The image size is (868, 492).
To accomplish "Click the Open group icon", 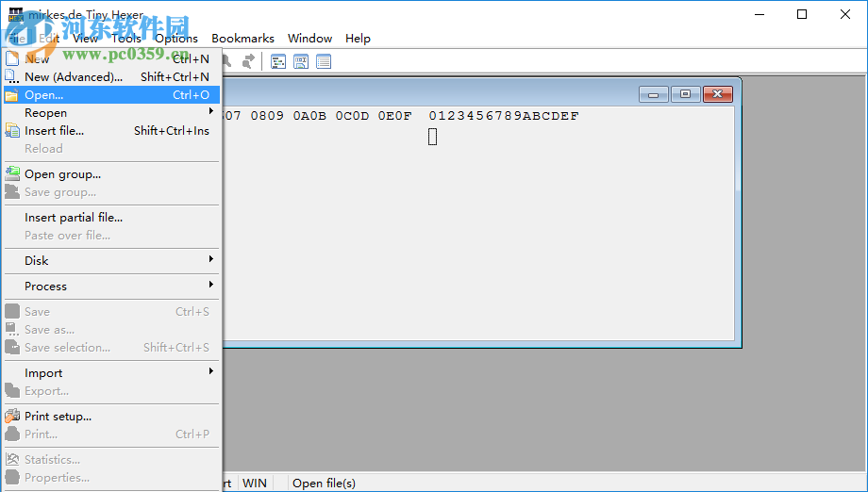I will click(x=12, y=173).
